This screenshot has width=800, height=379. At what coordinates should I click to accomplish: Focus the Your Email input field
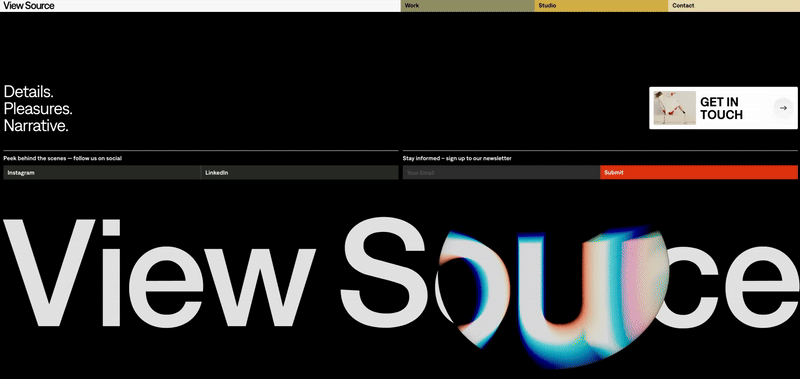click(501, 172)
